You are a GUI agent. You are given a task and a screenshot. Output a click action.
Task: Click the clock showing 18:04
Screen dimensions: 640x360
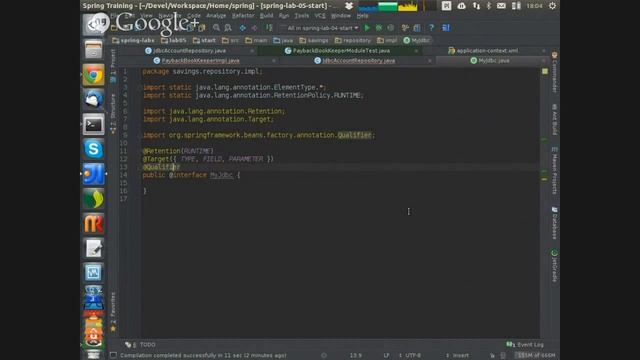tap(534, 6)
